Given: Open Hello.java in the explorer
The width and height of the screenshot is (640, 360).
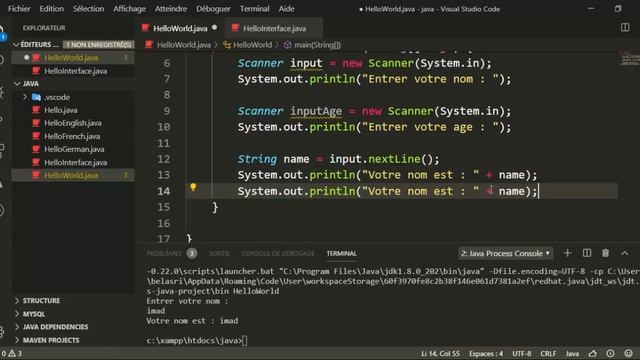Looking at the screenshot, I should (60, 110).
